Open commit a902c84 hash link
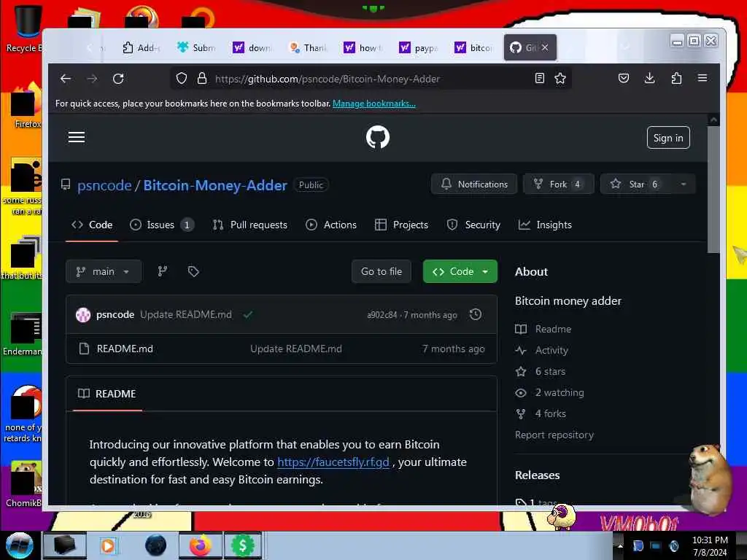747x560 pixels. coord(382,315)
